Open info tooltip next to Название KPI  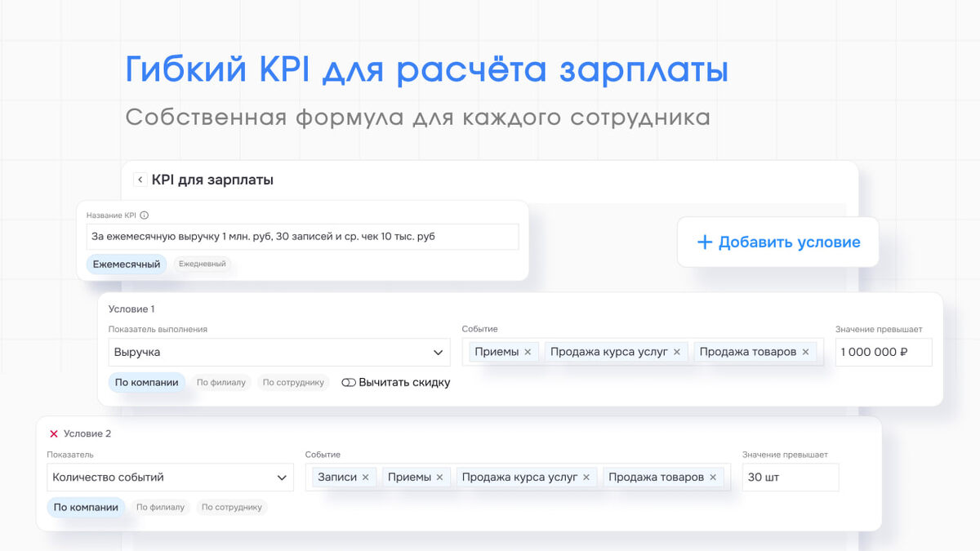click(x=145, y=216)
